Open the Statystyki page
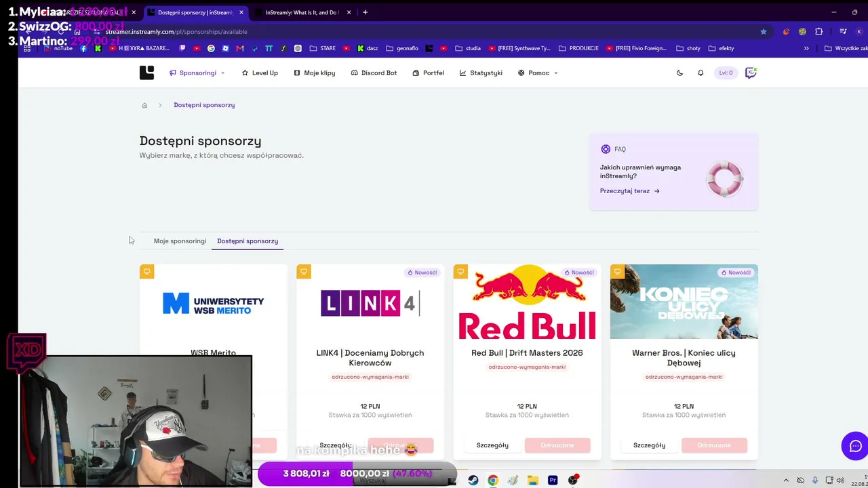The image size is (868, 488). 481,73
